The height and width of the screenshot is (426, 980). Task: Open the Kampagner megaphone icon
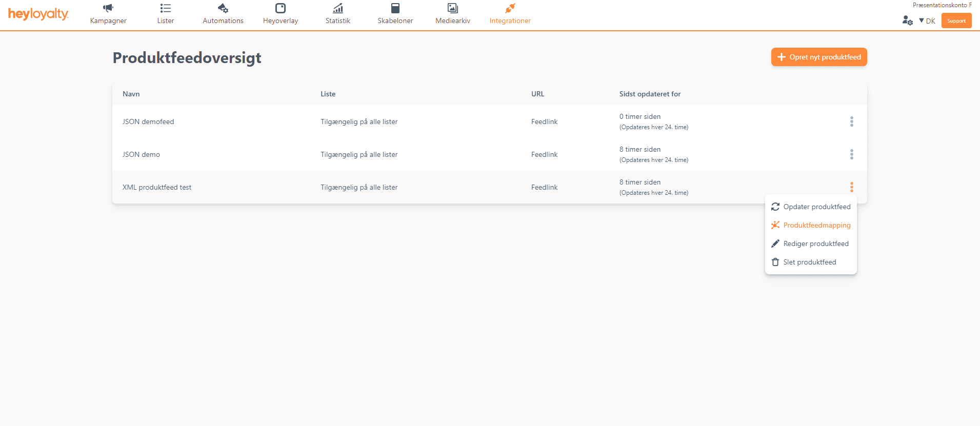coord(108,8)
